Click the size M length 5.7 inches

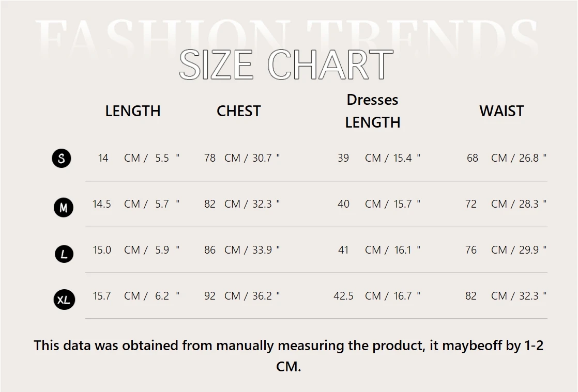pos(167,204)
